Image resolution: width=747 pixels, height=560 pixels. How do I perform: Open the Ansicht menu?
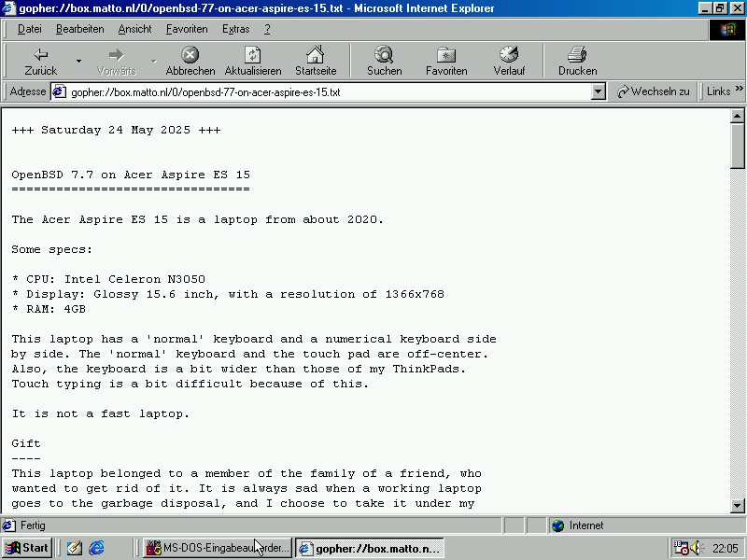point(134,29)
